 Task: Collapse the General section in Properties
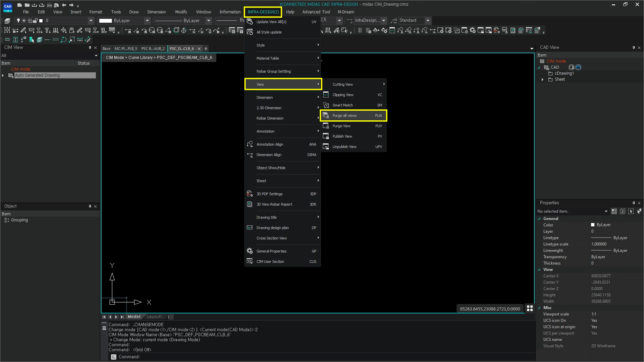pos(539,219)
